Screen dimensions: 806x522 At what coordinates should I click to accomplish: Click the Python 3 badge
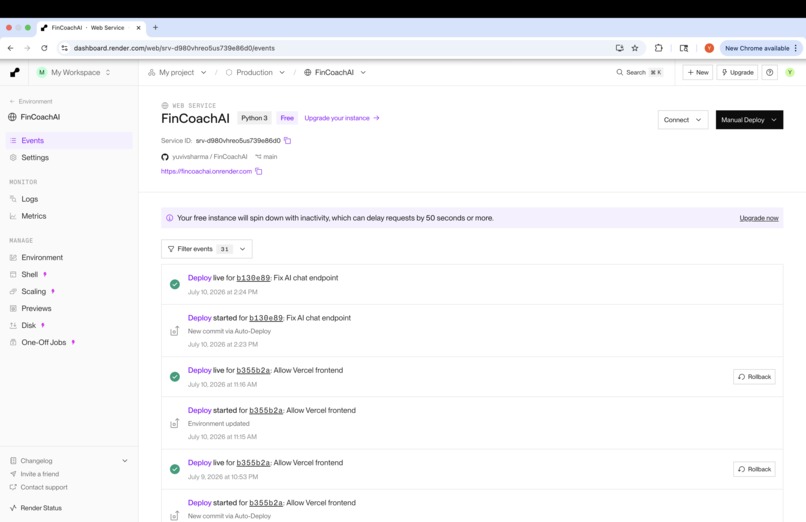pos(254,118)
